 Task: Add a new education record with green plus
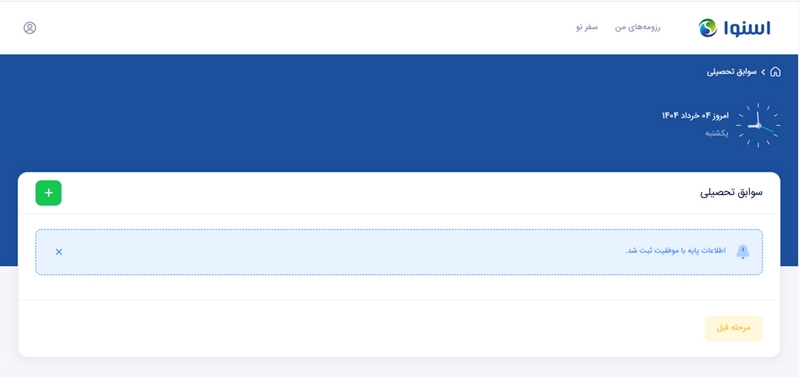pyautogui.click(x=48, y=193)
